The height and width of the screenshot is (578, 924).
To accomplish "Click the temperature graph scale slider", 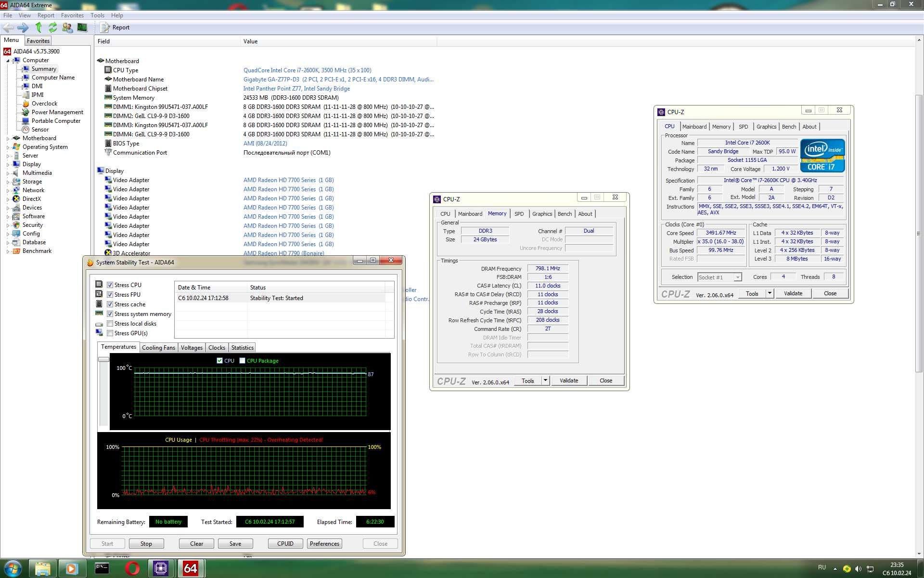I will click(103, 359).
